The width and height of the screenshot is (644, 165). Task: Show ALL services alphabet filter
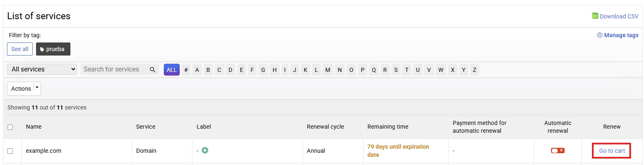pyautogui.click(x=172, y=70)
